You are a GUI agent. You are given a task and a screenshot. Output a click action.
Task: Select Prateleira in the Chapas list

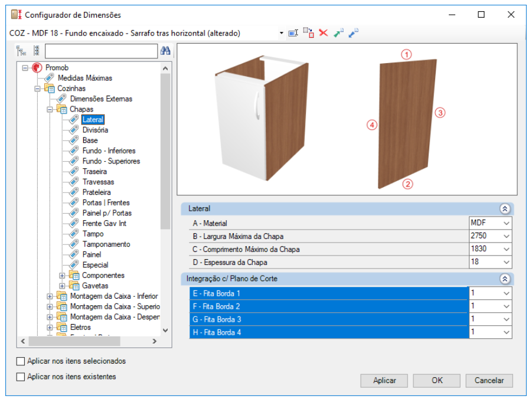pyautogui.click(x=96, y=192)
